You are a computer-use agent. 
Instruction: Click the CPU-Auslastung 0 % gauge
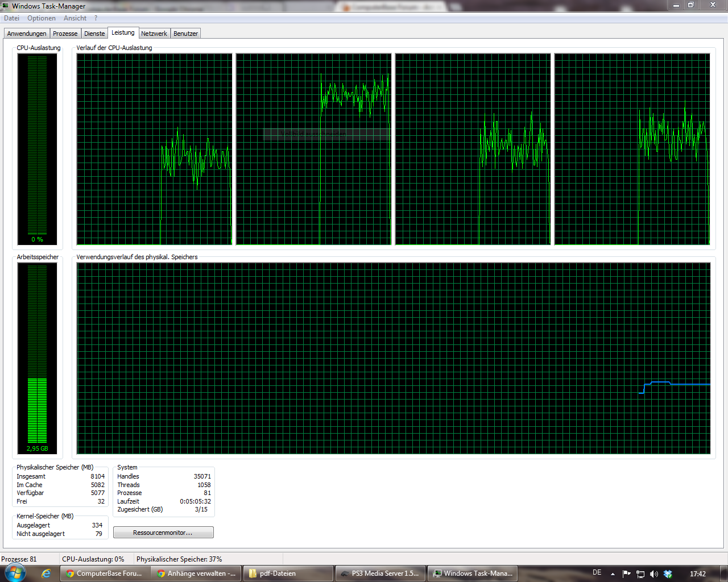tap(38, 149)
